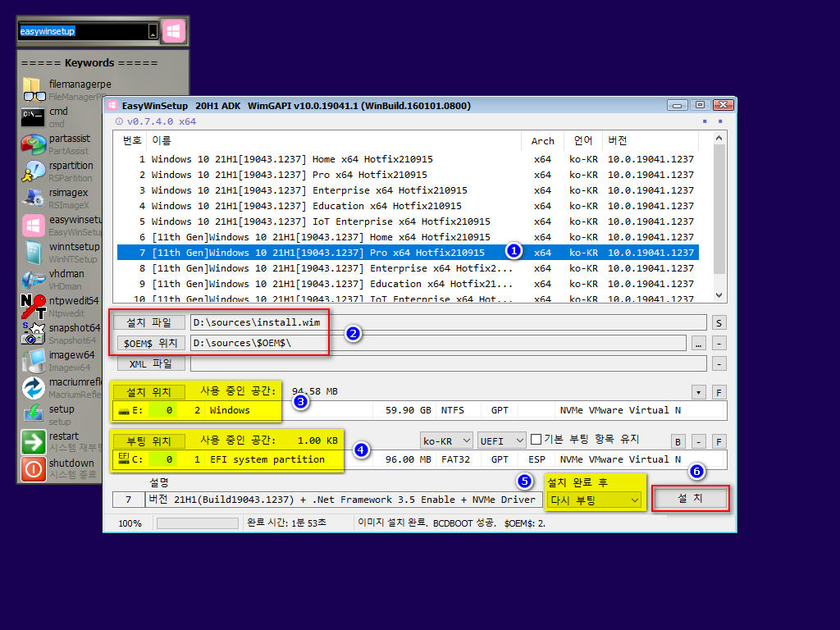Click the image list scroll-up arrow

click(x=719, y=138)
